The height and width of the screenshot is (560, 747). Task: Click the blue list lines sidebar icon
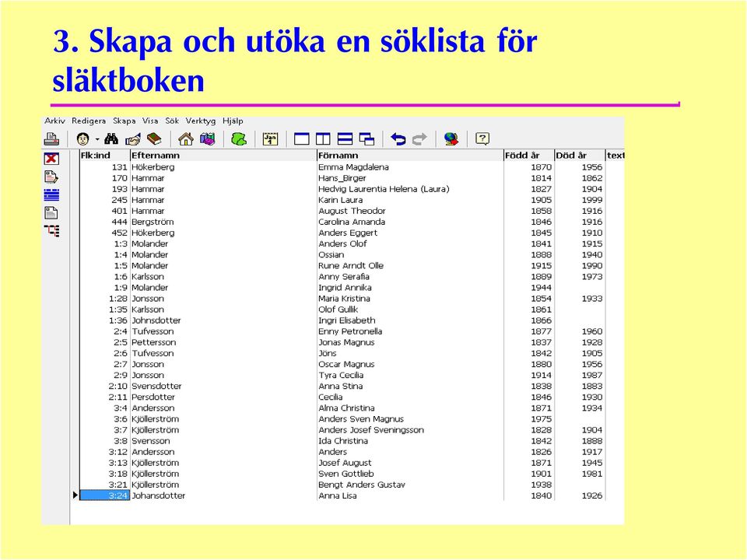tap(51, 194)
